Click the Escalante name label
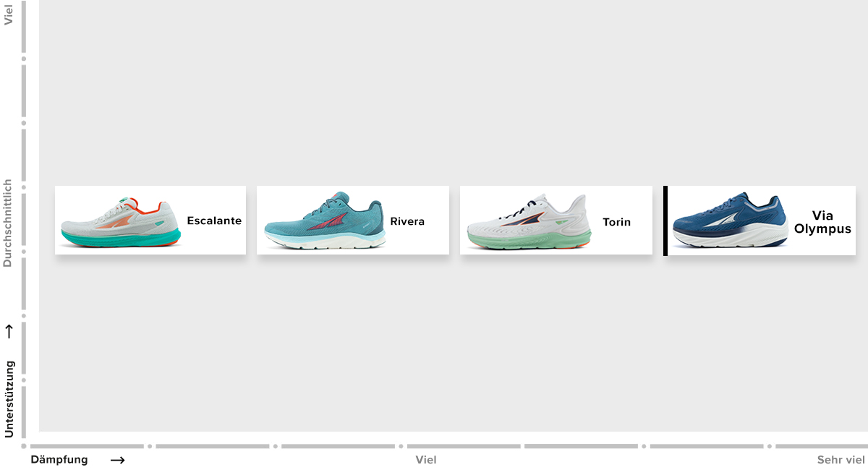Viewport: 868px width, 470px height. point(214,221)
